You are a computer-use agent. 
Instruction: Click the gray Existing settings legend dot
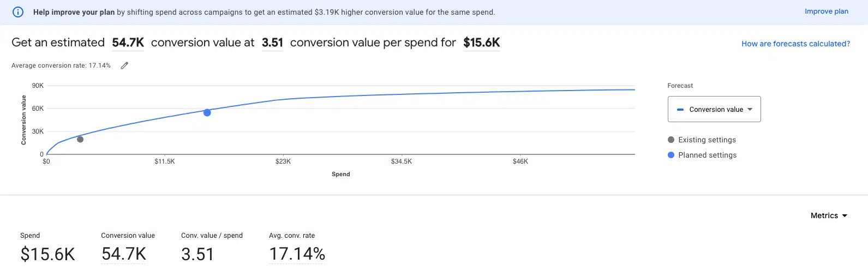point(671,140)
